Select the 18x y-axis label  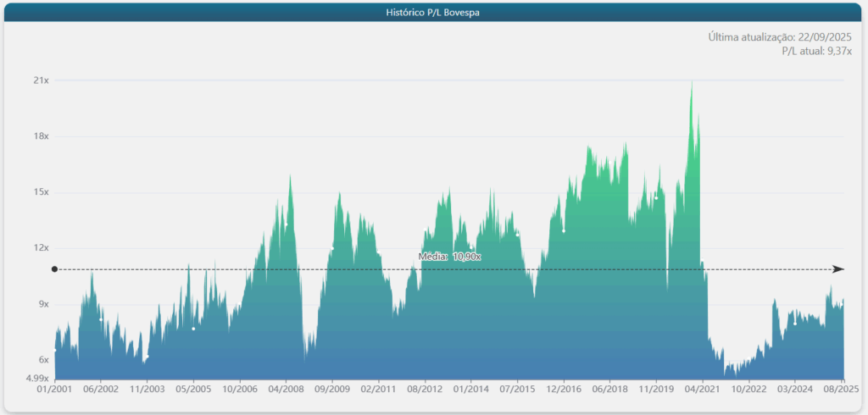click(x=41, y=136)
